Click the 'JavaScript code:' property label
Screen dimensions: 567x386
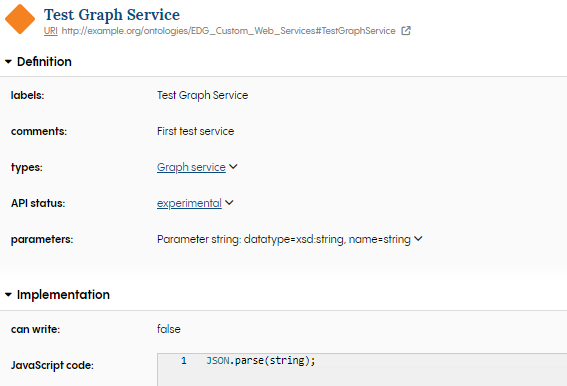tap(52, 365)
